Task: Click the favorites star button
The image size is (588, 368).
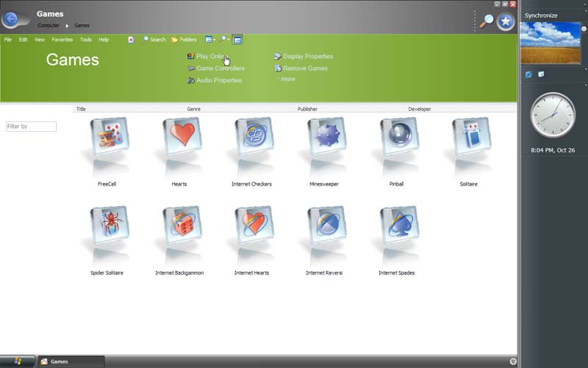Action: coord(506,21)
